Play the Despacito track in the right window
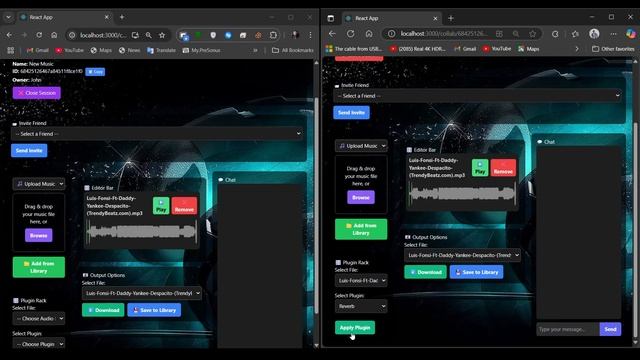640x360 pixels. [480, 168]
